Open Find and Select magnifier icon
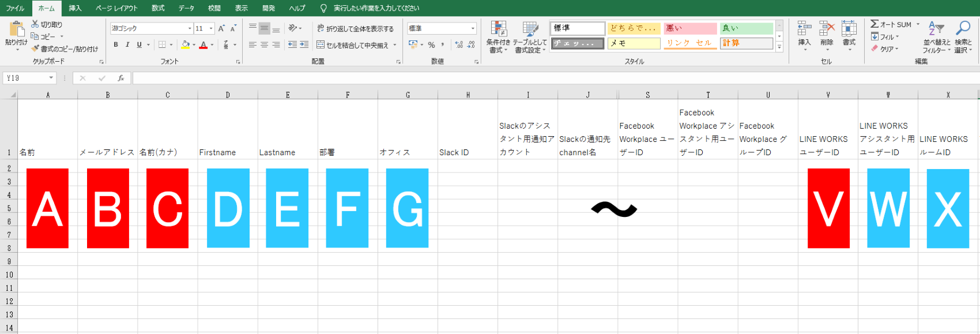This screenshot has height=334, width=980. 963,28
